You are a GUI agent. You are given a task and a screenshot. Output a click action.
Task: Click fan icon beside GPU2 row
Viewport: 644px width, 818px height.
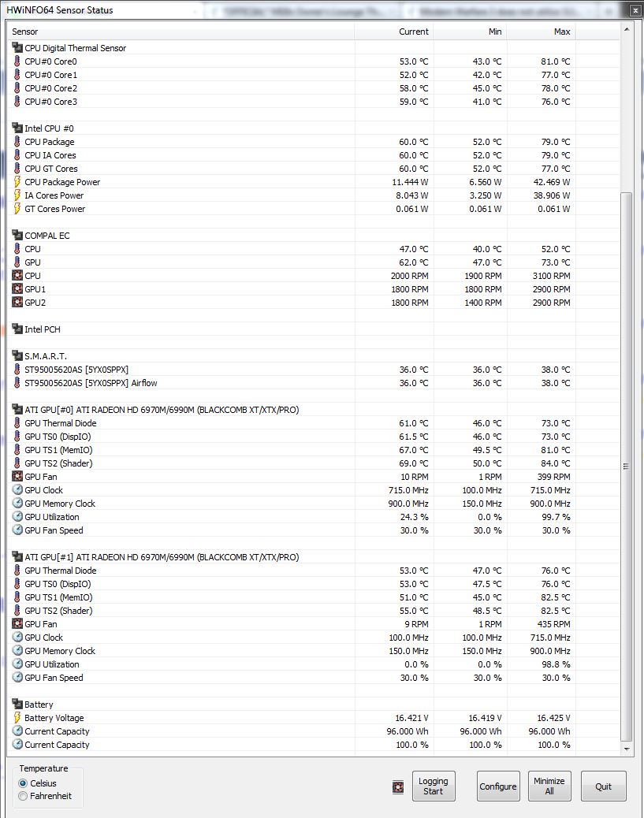pos(17,302)
